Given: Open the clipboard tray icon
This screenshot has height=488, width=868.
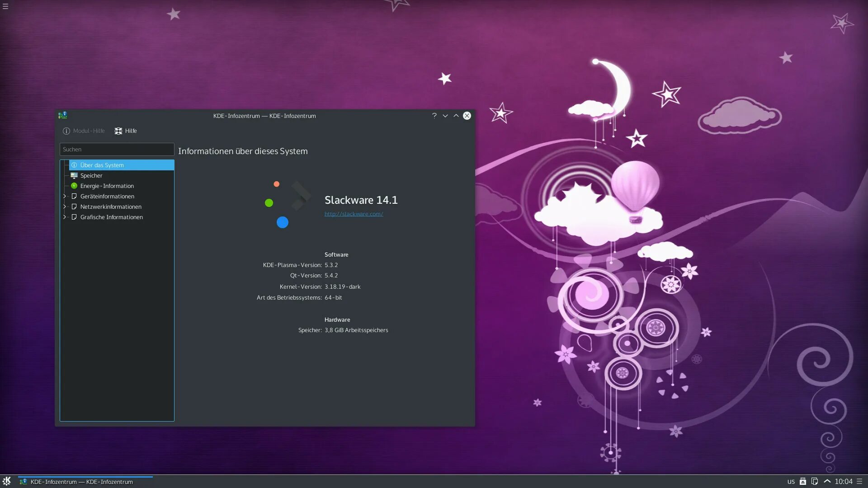Looking at the screenshot, I should 815,481.
